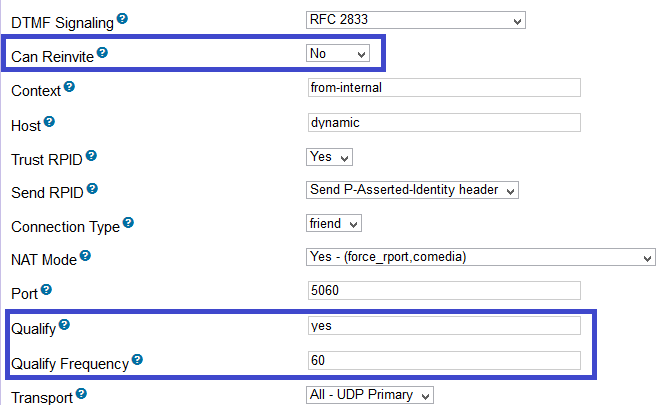Viewport: 663px width, 405px height.
Task: Click help icon next to DTMF Signaling
Action: 122,19
